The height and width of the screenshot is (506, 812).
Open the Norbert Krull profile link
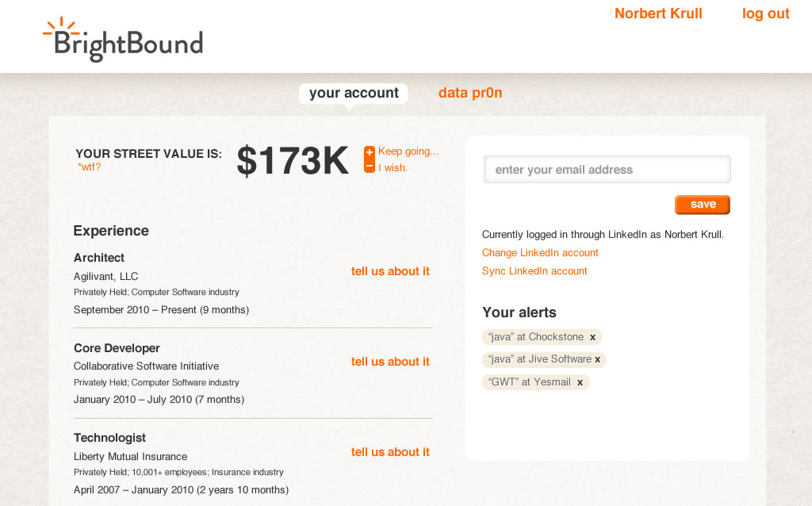[658, 13]
